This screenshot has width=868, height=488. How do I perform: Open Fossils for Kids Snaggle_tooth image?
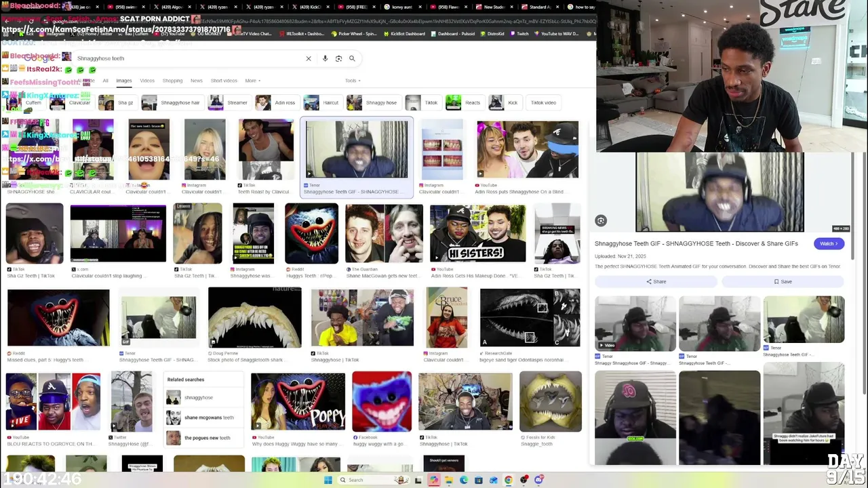click(x=551, y=401)
